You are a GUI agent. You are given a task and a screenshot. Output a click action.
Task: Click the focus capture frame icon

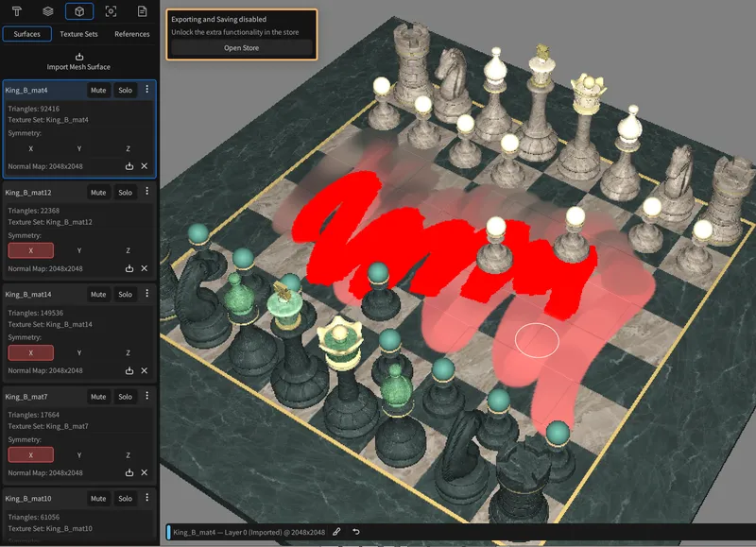(112, 11)
